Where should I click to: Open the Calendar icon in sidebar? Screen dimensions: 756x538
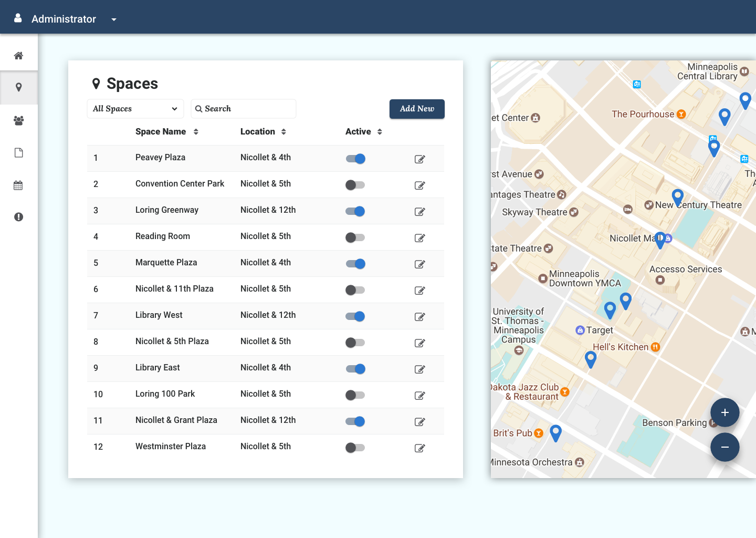(18, 185)
